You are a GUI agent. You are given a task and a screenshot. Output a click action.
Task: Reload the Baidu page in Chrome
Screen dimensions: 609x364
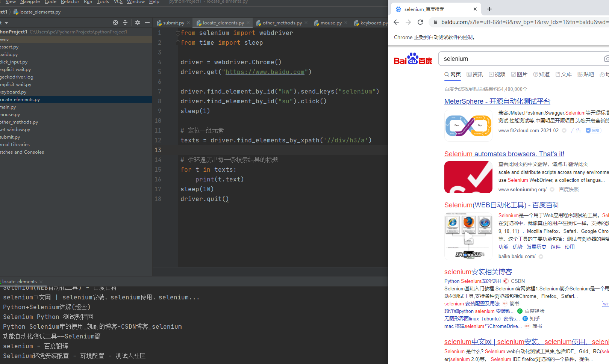tap(420, 22)
